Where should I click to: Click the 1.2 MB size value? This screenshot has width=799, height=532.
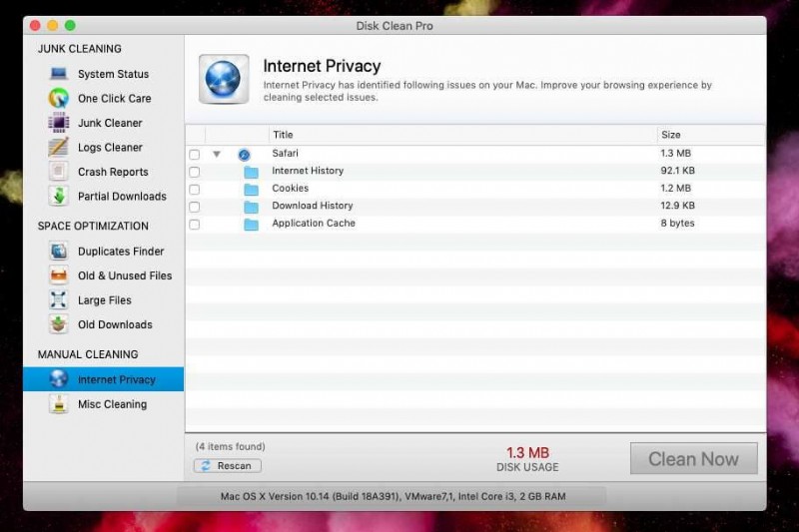coord(676,188)
